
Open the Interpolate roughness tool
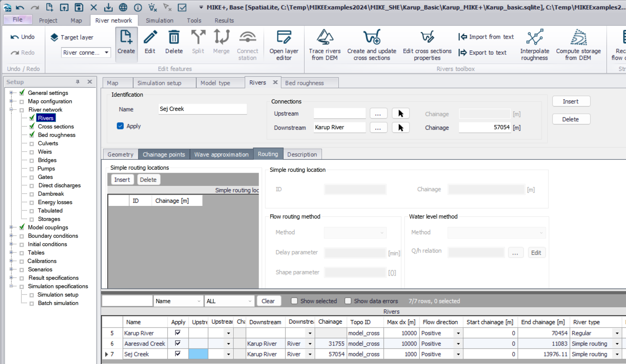point(535,45)
